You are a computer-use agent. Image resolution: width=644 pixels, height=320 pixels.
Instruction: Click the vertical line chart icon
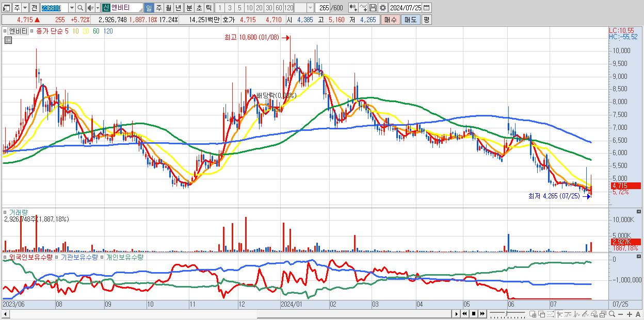(x=577, y=314)
